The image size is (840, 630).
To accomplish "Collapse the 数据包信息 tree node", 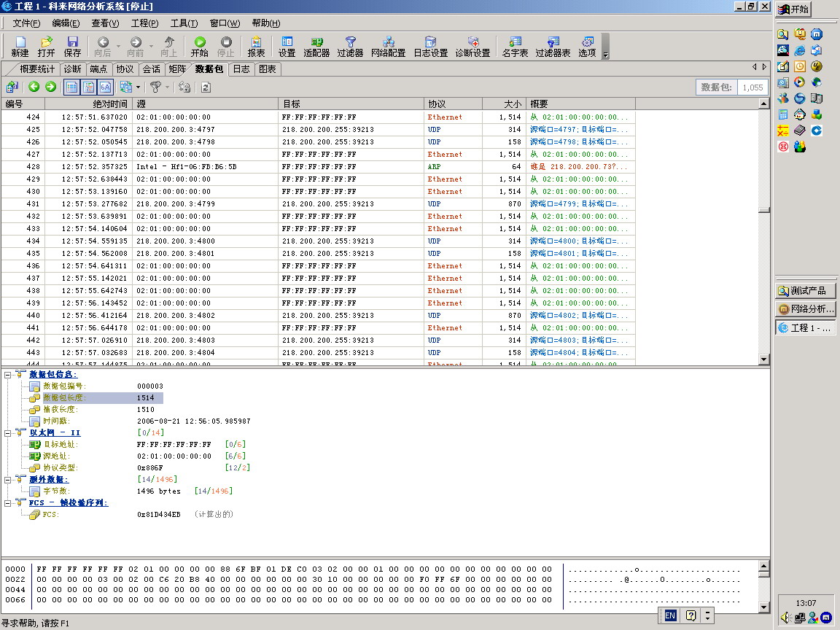I will click(x=7, y=375).
